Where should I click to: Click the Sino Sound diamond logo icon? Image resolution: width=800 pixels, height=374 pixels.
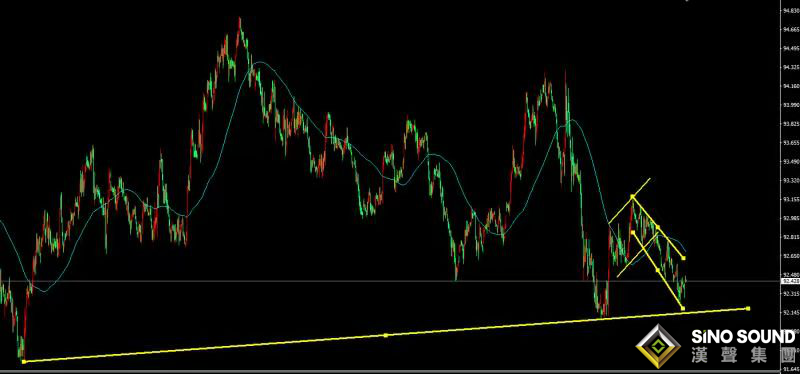(658, 346)
